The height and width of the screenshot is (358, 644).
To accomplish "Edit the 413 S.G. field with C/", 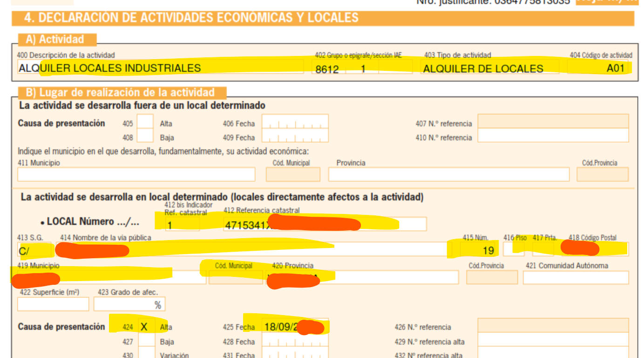I will click(35, 249).
